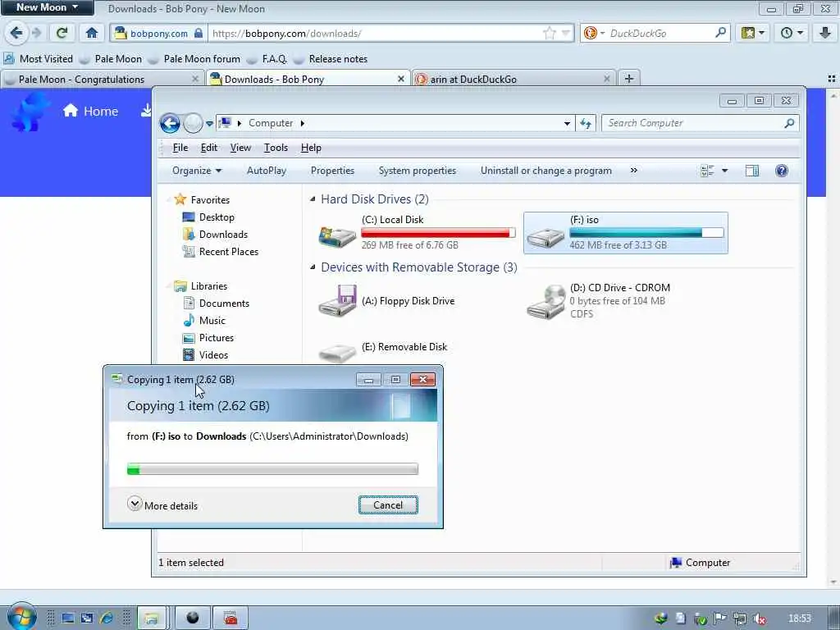Click the change view icon in Explorer
The height and width of the screenshot is (630, 840).
pyautogui.click(x=707, y=171)
